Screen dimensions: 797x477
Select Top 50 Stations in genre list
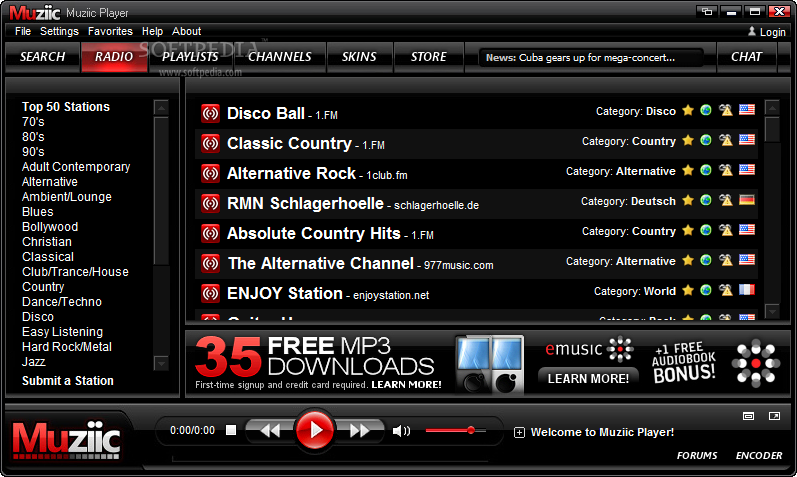tap(66, 107)
